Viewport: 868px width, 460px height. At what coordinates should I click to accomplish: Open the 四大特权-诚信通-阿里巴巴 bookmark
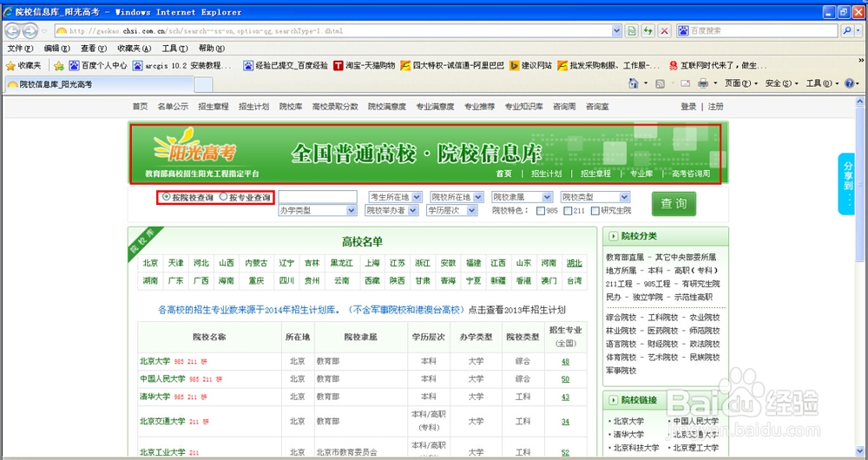[452, 66]
